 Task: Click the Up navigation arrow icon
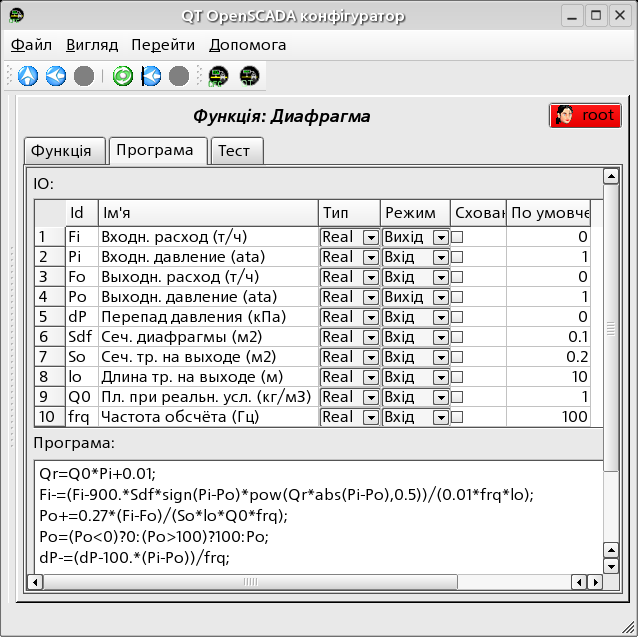28,76
